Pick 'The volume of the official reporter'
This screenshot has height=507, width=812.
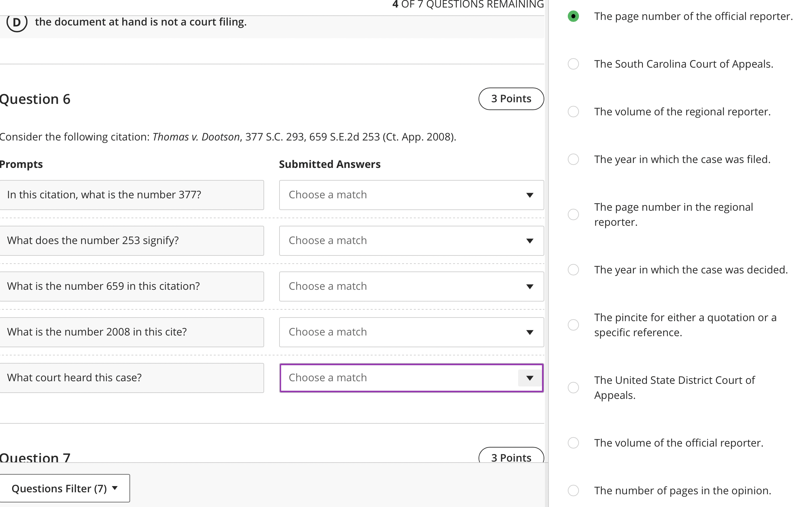(x=573, y=443)
